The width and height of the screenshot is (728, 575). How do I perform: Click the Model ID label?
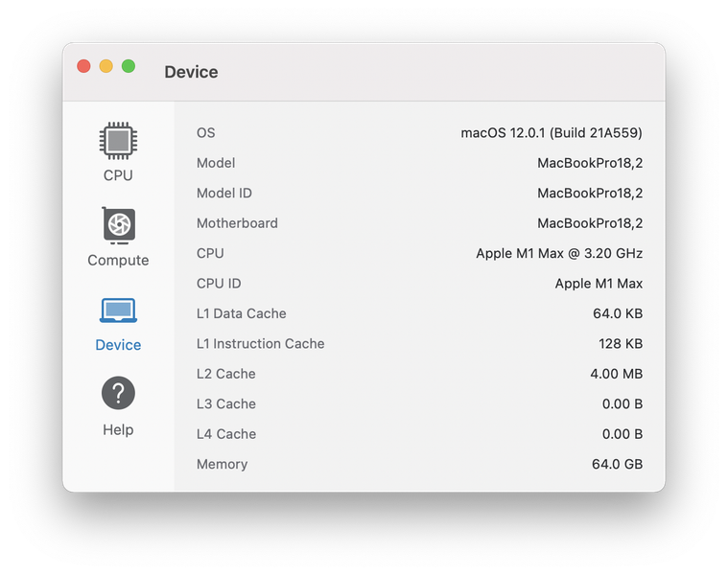tap(224, 194)
